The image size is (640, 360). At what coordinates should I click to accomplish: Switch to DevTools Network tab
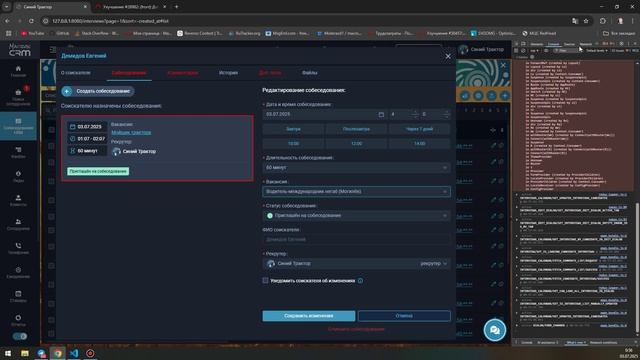click(586, 44)
